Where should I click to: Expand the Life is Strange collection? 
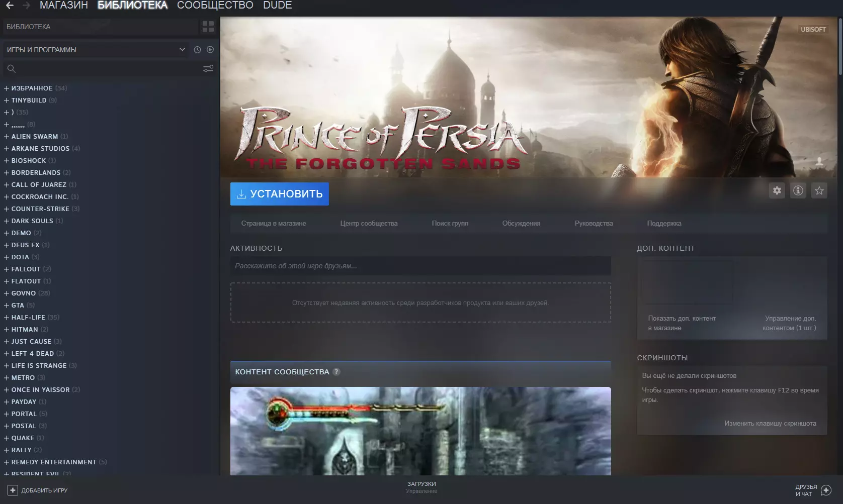[7, 366]
